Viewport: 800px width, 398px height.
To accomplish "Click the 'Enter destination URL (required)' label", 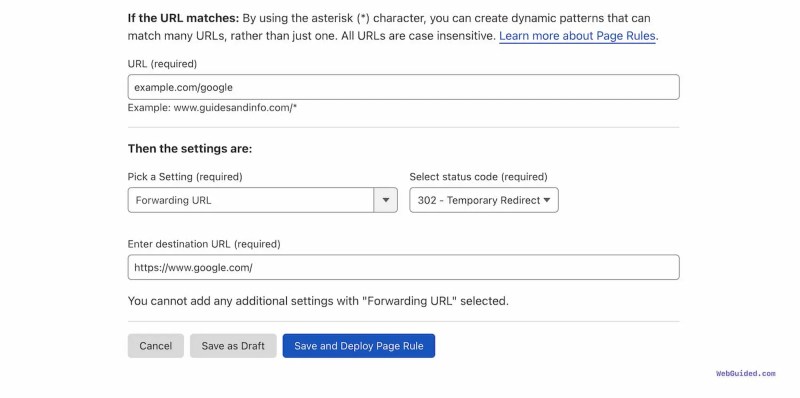I will (x=204, y=244).
